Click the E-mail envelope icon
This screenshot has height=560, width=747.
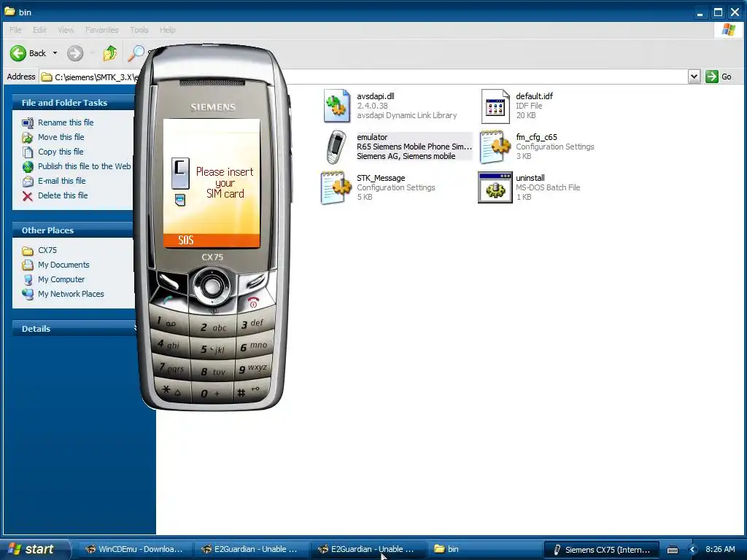[x=28, y=181]
